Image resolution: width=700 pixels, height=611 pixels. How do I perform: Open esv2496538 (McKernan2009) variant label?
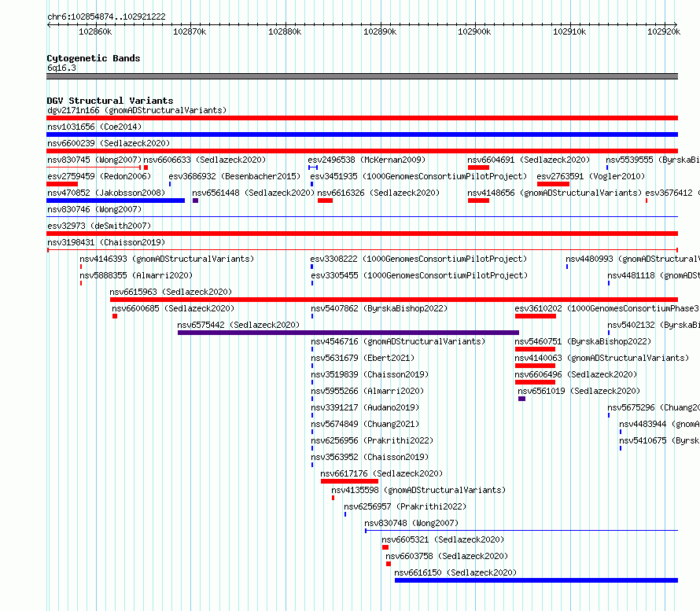367,160
